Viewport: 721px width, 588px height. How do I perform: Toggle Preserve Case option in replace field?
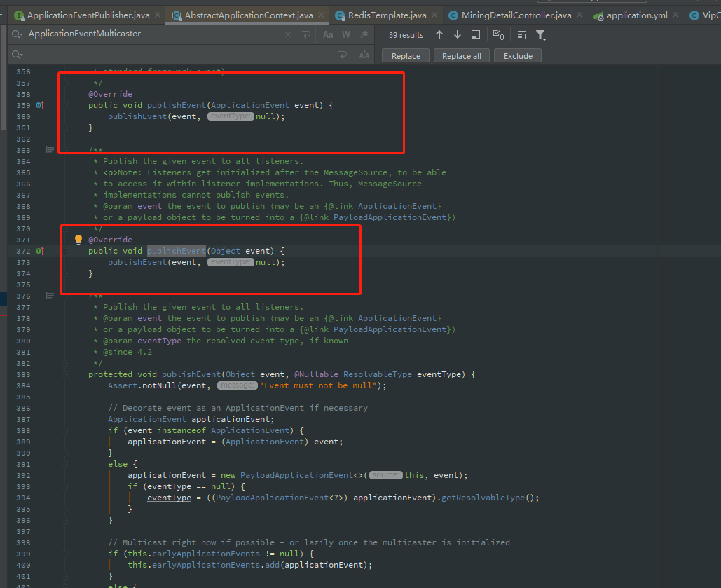point(364,55)
